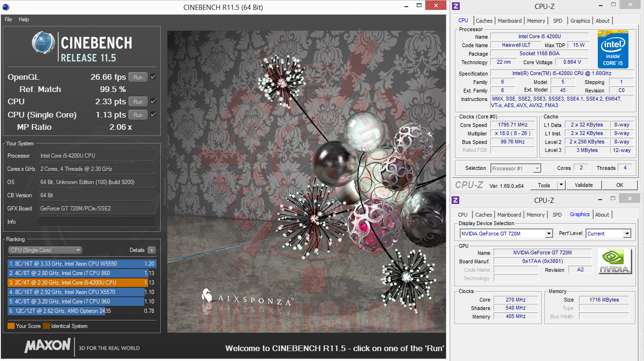Select SPD tab in lower CPU-Z window

[x=557, y=215]
